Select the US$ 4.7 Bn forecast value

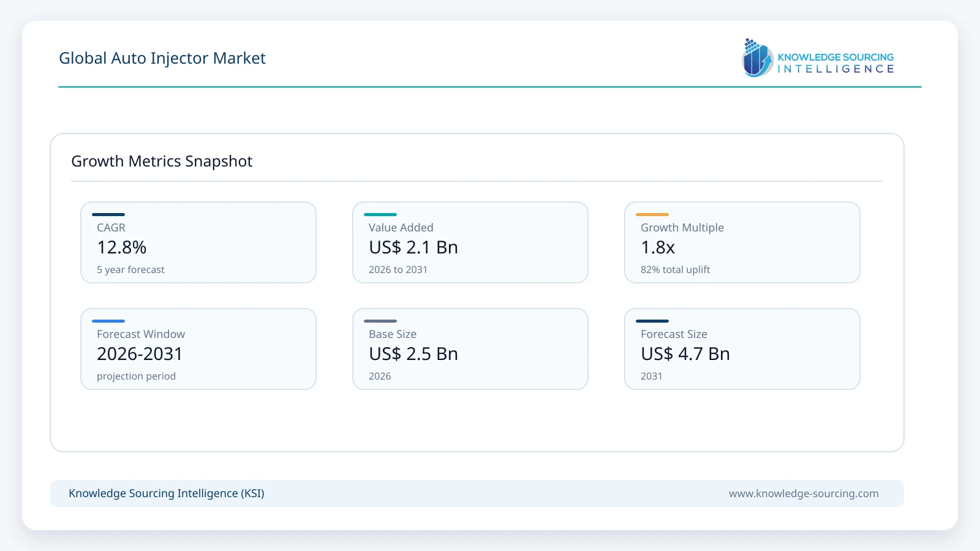(x=685, y=354)
